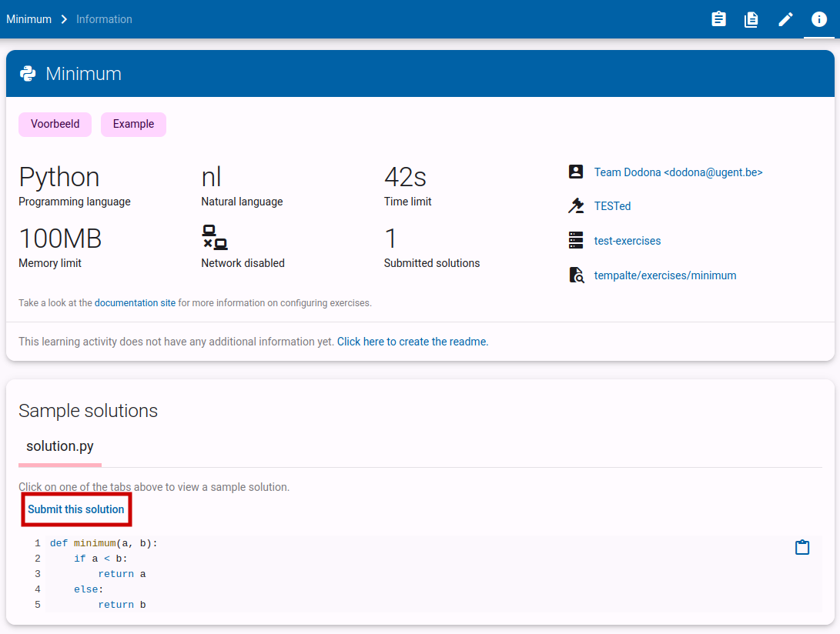Screen dimensions: 840x634
Task: Open the document description icon in header
Action: click(751, 19)
